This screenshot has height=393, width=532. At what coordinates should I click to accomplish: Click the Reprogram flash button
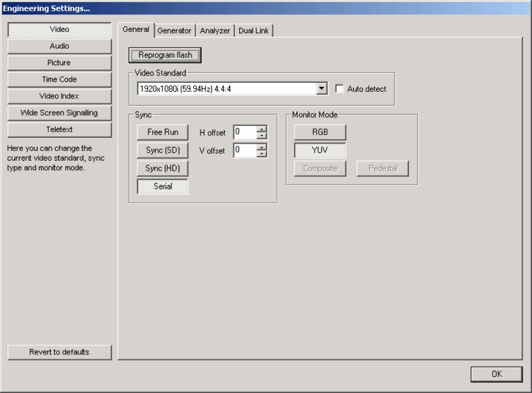[x=165, y=55]
